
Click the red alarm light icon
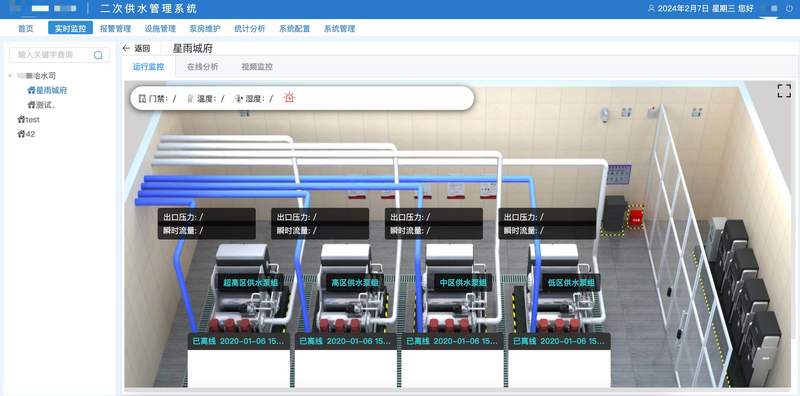click(289, 97)
